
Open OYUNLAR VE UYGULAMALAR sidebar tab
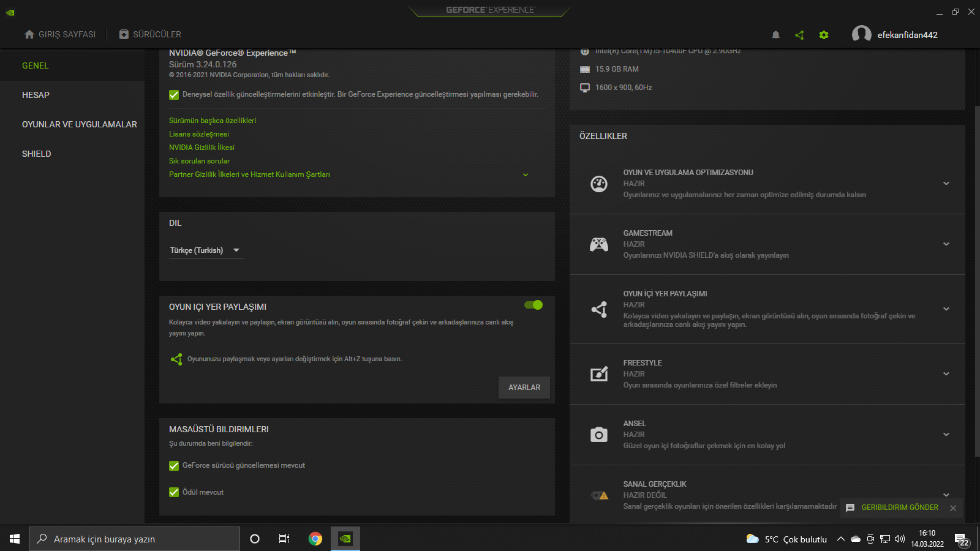[x=72, y=124]
